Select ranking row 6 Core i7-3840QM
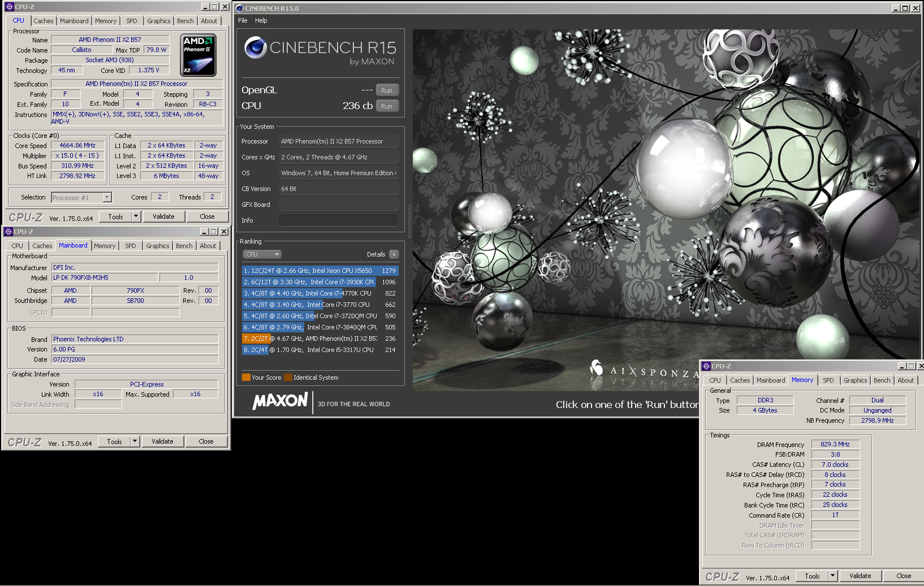The height and width of the screenshot is (586, 924). click(x=320, y=327)
